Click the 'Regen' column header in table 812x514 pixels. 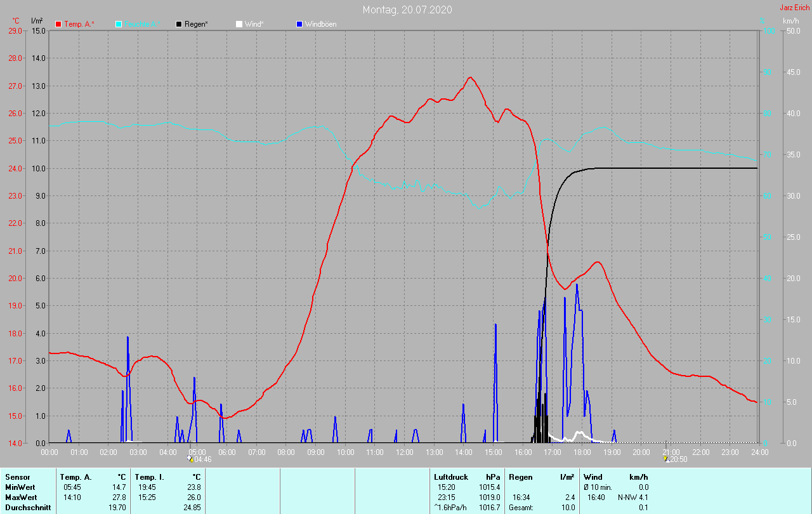click(520, 477)
